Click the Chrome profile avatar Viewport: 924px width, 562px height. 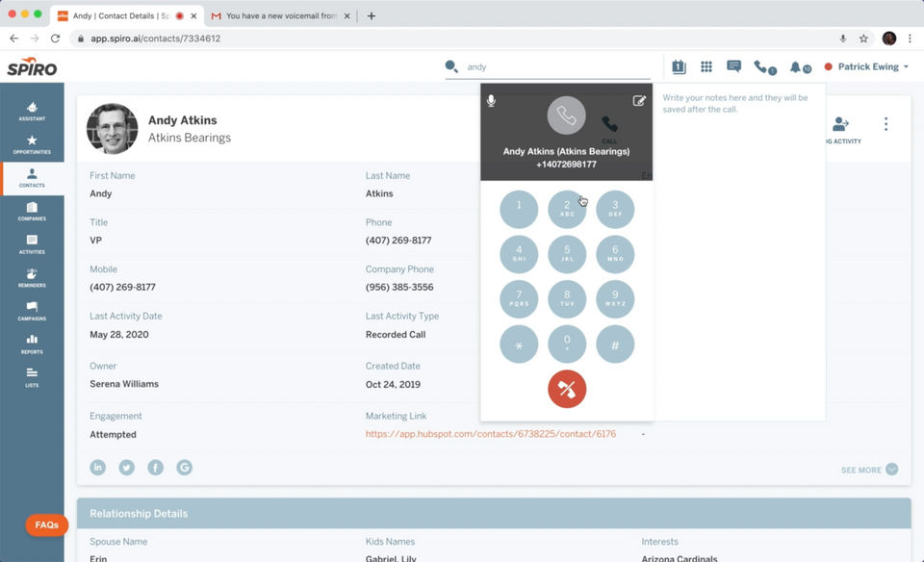coord(889,38)
